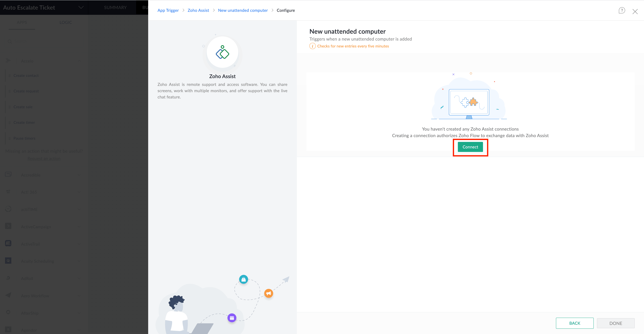The height and width of the screenshot is (334, 644).
Task: Click the ActiveCampaign app icon
Action: tap(8, 226)
